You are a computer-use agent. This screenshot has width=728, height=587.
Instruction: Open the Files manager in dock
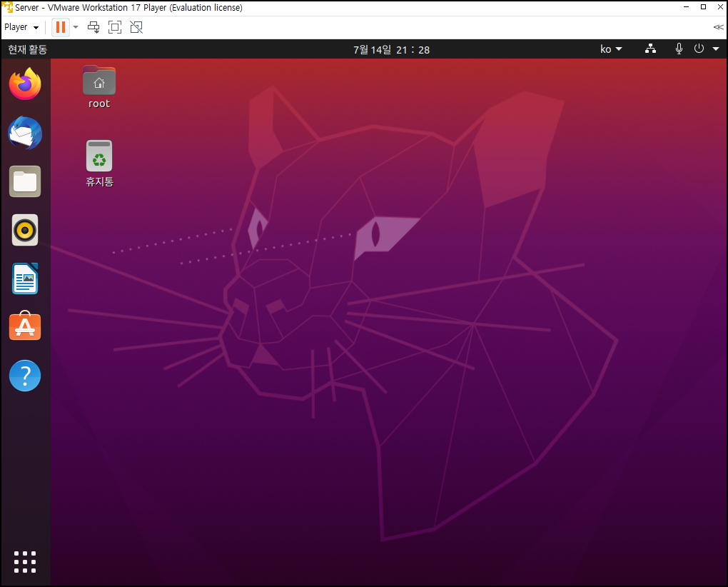(25, 181)
